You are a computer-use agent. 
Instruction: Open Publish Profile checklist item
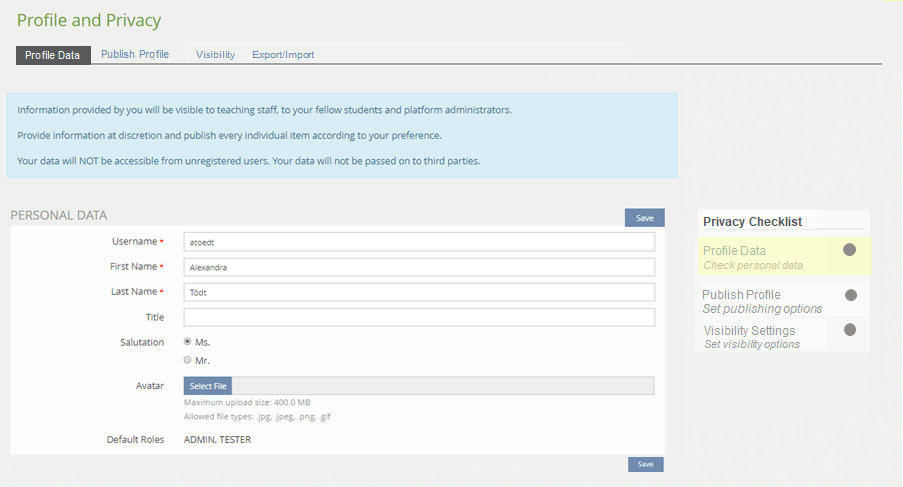(741, 295)
